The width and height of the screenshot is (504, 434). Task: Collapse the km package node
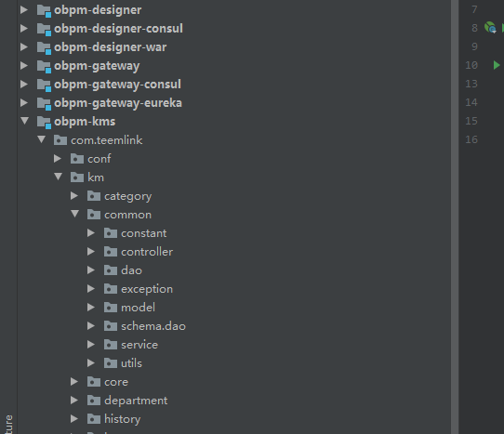pos(59,177)
